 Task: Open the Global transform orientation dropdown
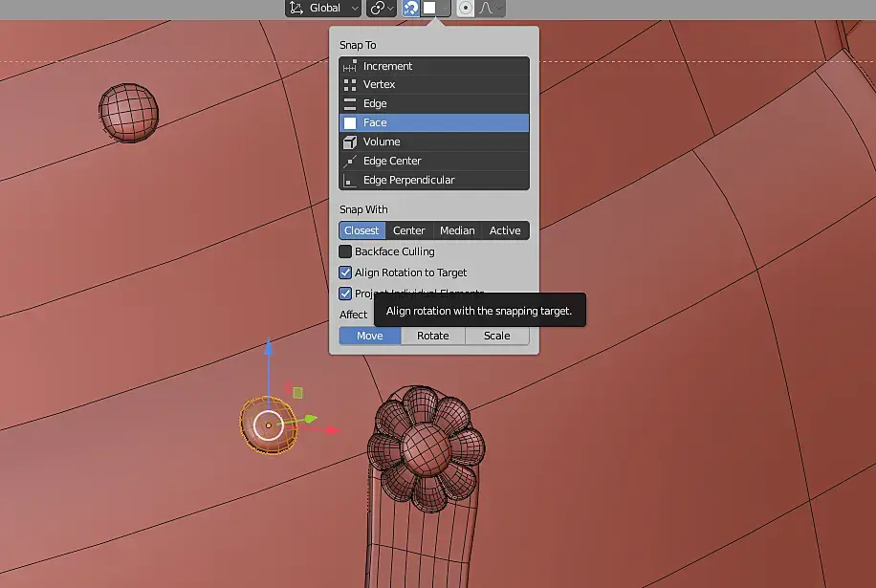(x=323, y=8)
